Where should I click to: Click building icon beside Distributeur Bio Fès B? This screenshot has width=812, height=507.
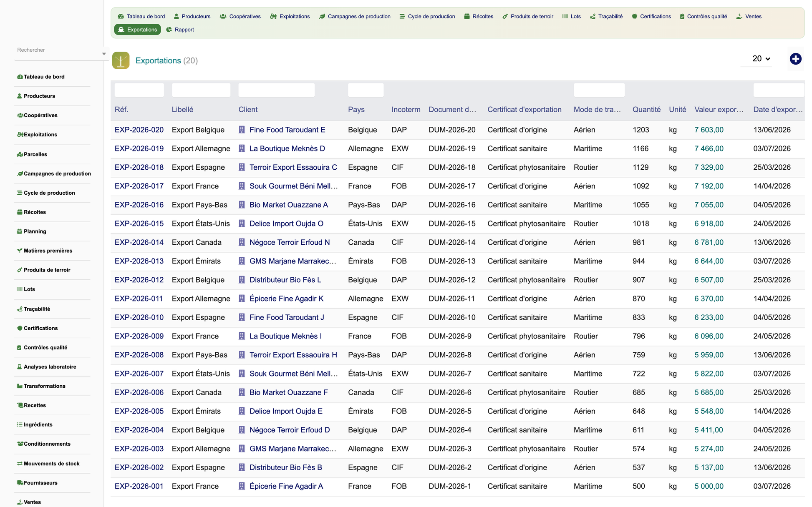(x=242, y=467)
